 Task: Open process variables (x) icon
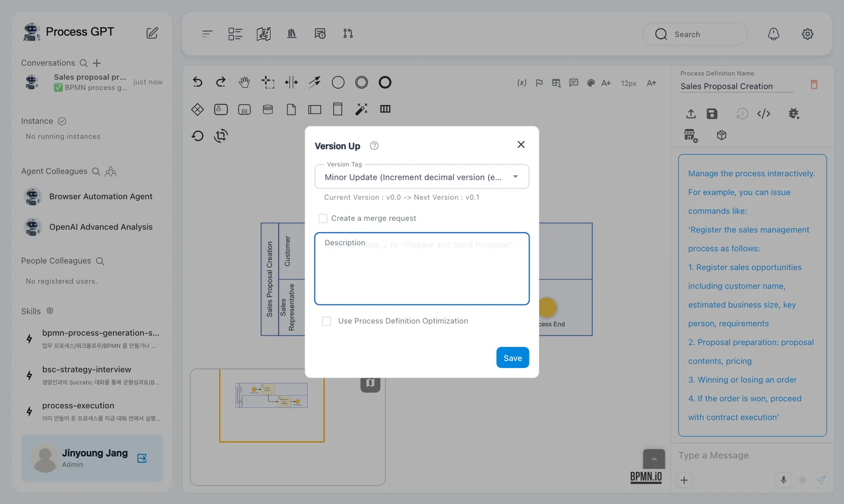coord(522,83)
